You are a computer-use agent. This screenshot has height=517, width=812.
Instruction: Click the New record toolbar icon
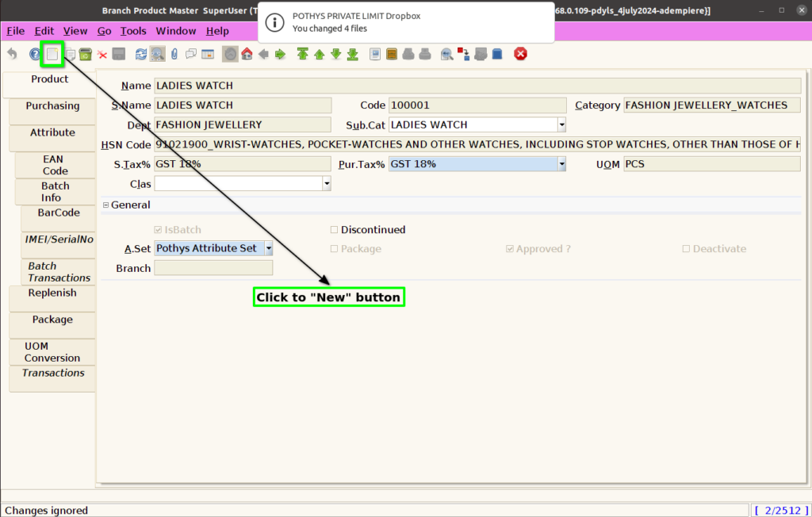[52, 54]
